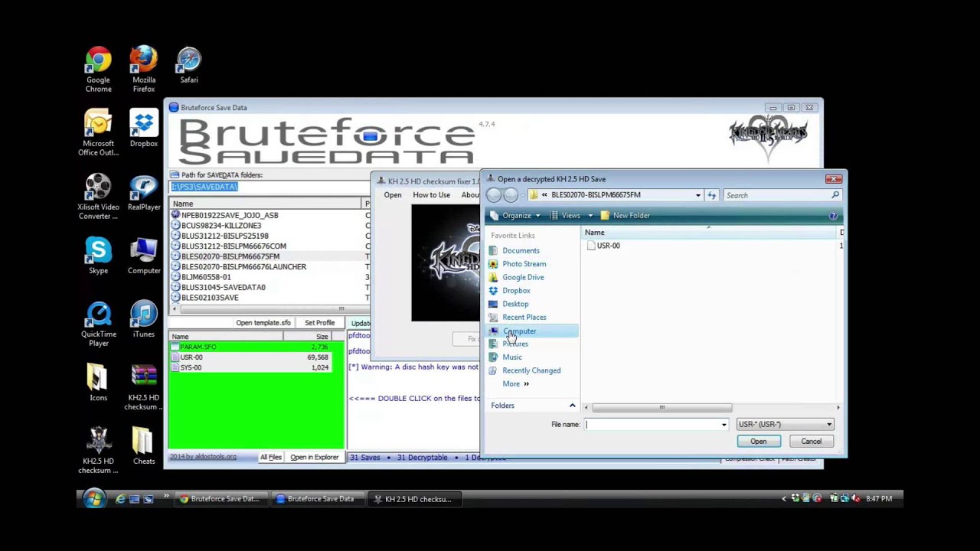Open address bar path dropdown arrow
Screen dimensions: 980x551
[x=697, y=195]
